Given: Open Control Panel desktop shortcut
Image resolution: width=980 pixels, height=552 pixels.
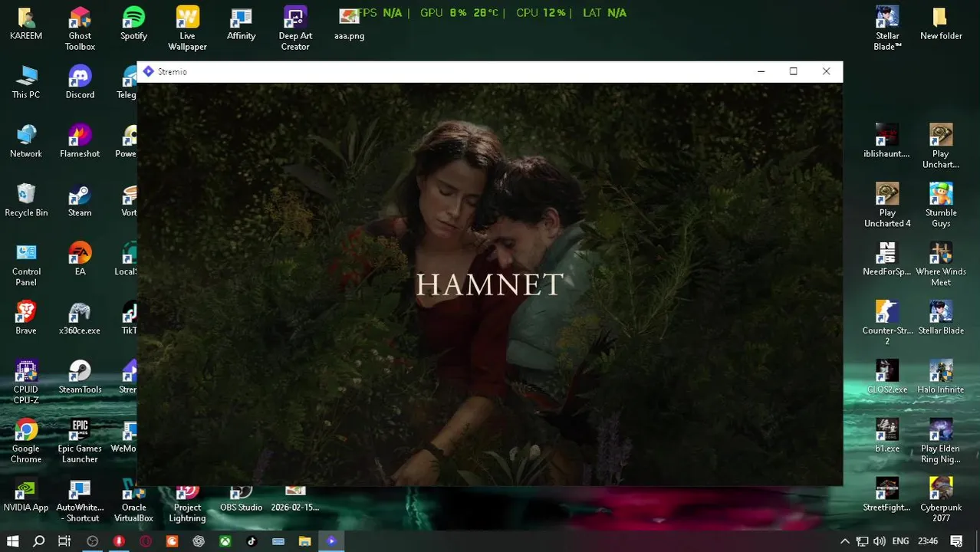Looking at the screenshot, I should (x=26, y=265).
